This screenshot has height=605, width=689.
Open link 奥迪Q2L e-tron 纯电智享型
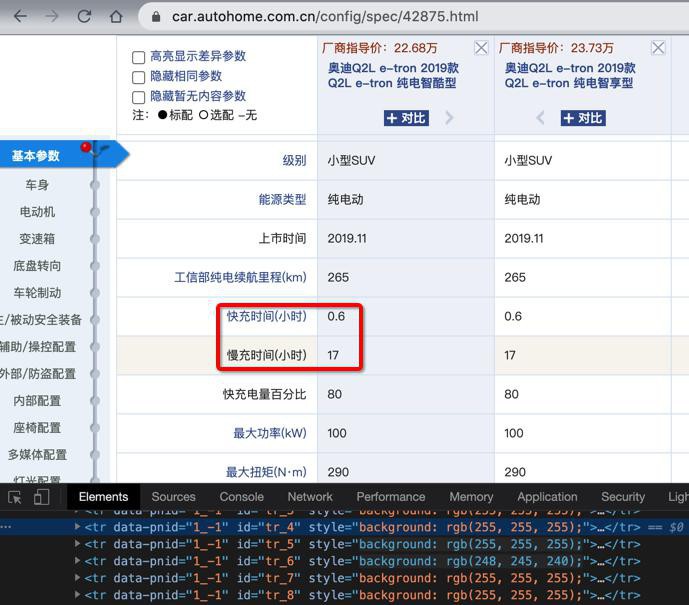coord(570,76)
